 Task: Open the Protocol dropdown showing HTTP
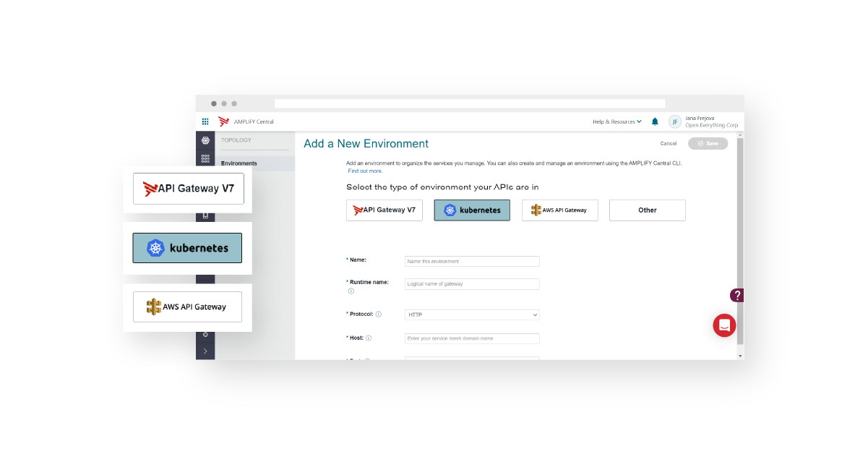point(472,314)
